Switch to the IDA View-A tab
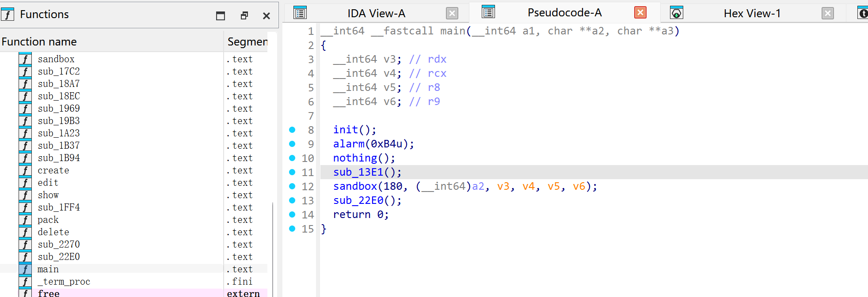This screenshot has width=868, height=297. [376, 14]
